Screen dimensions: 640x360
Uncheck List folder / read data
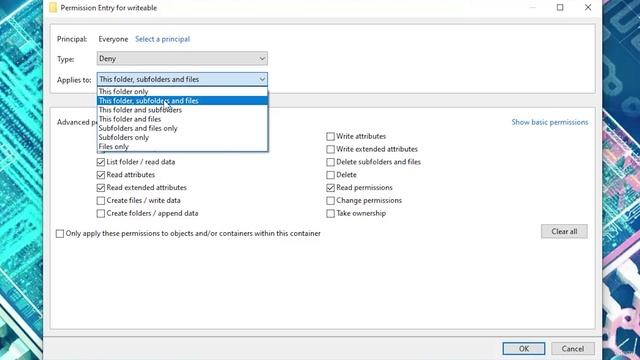click(x=101, y=162)
